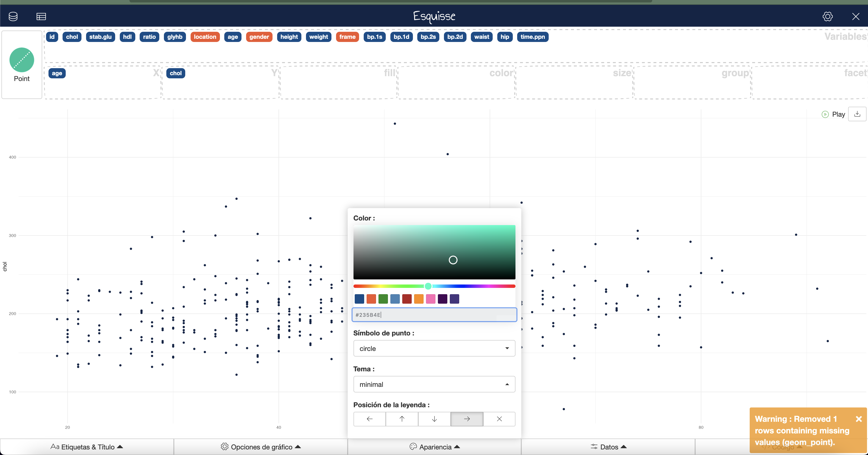This screenshot has height=455, width=868.
Task: Pick the dark blue color swatch
Action: pyautogui.click(x=359, y=299)
